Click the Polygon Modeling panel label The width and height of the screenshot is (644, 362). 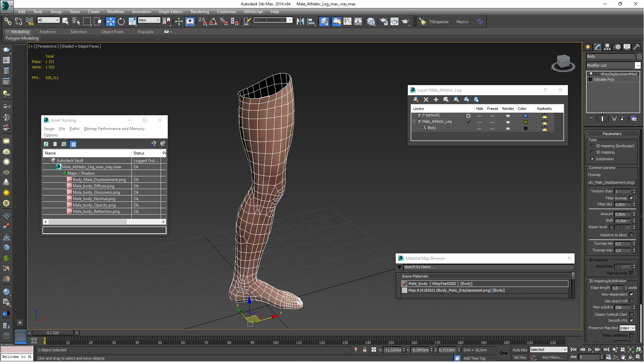(22, 38)
